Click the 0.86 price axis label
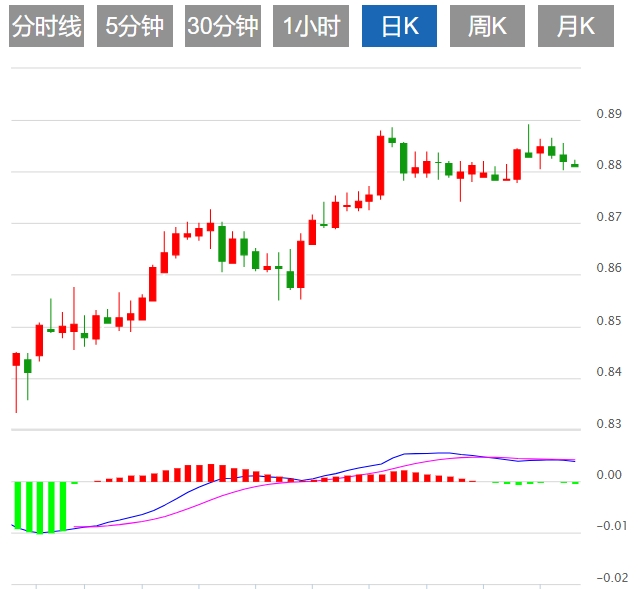 pos(609,268)
